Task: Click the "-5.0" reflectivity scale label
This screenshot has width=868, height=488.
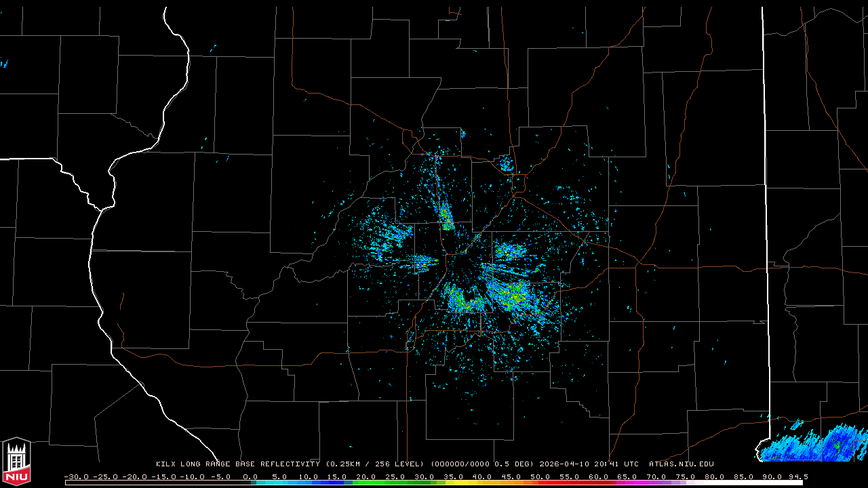Action: coord(220,477)
